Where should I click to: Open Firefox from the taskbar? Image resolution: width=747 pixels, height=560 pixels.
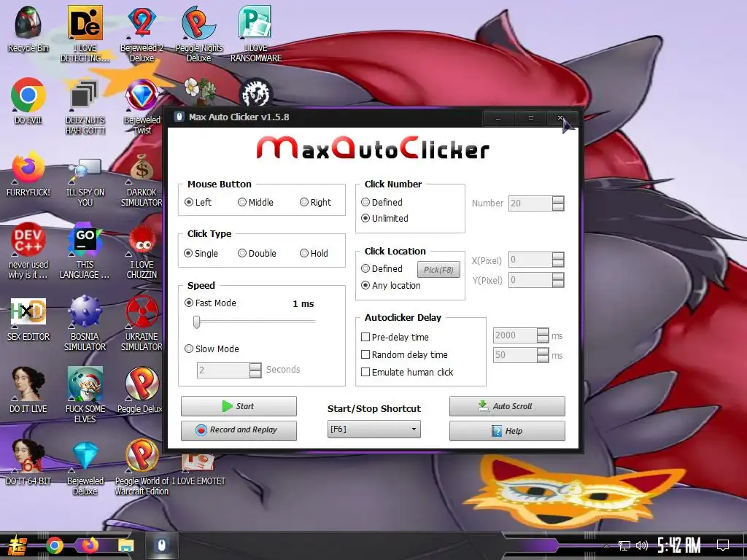click(90, 545)
